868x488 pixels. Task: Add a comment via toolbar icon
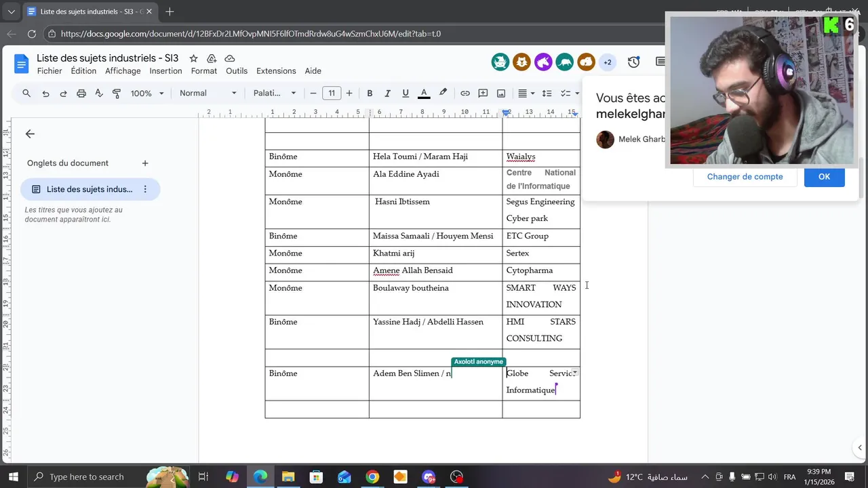coord(483,93)
